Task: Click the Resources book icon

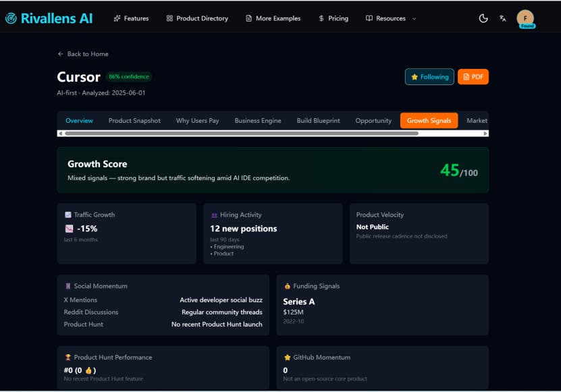Action: 369,18
